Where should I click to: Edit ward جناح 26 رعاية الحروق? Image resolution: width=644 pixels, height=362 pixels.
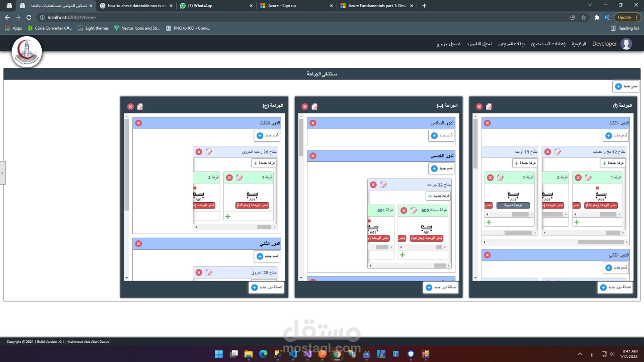click(209, 152)
